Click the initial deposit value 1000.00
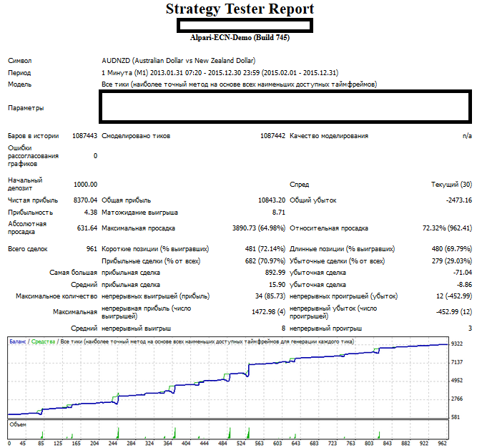This screenshot has width=482, height=448. click(x=85, y=185)
